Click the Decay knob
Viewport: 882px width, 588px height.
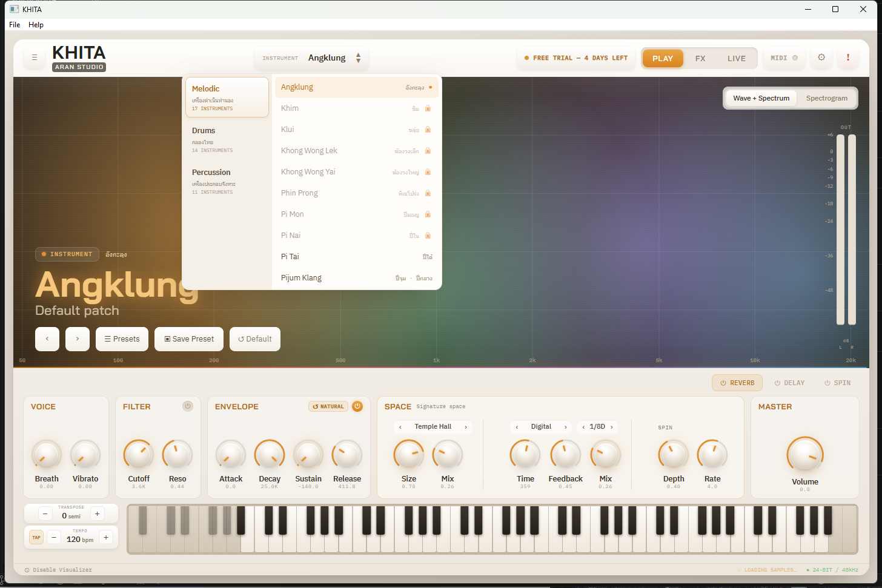(x=270, y=455)
